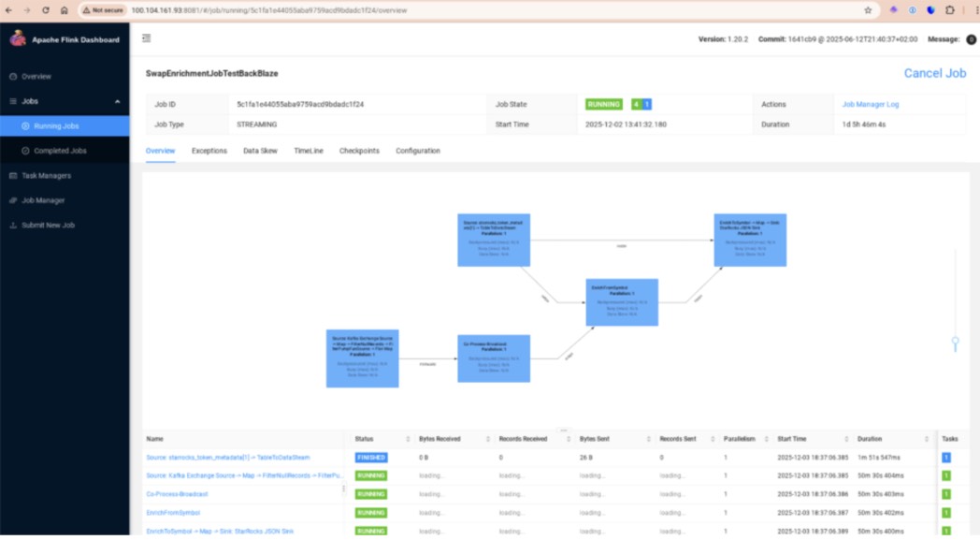Click the green running tasks count 4
Screen dimensions: 980x540
click(636, 105)
